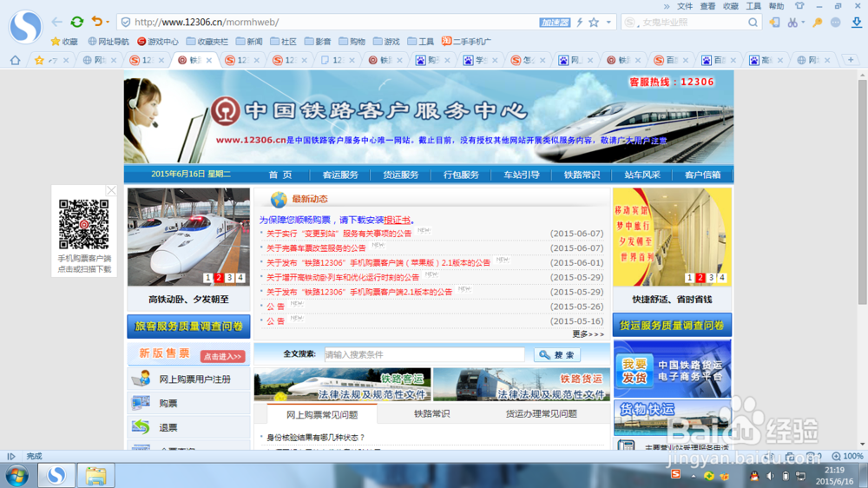Open the 我要发货 freight platform banner
This screenshot has height=488, width=868.
tap(672, 369)
